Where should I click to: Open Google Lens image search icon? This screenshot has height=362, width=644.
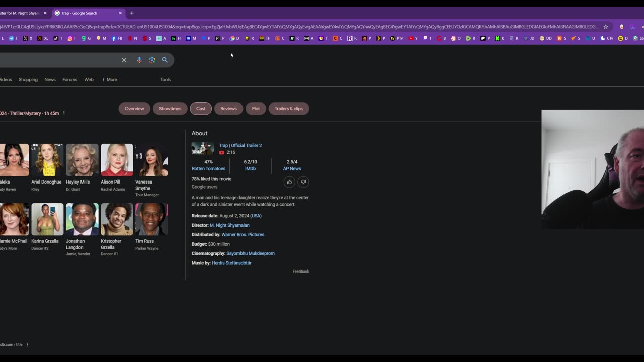tap(152, 60)
